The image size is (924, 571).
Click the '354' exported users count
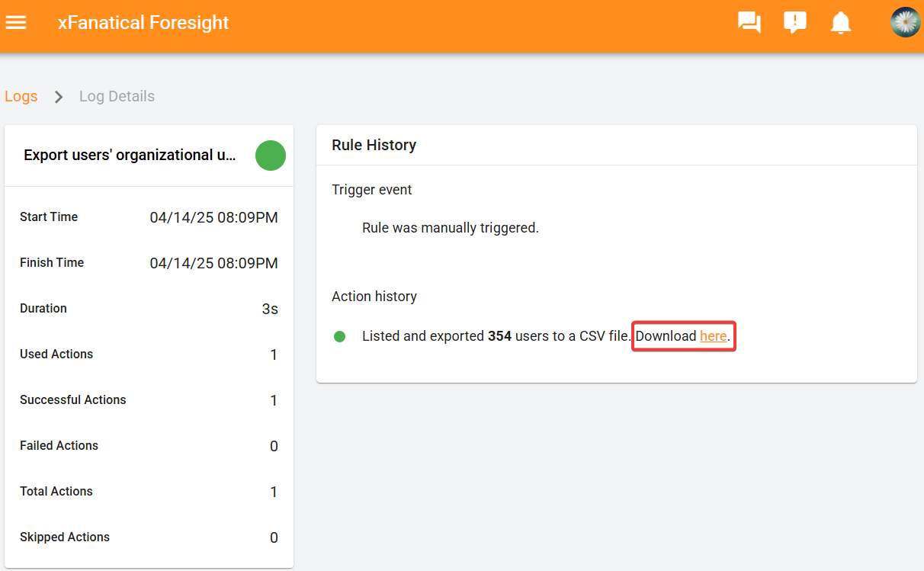(499, 336)
